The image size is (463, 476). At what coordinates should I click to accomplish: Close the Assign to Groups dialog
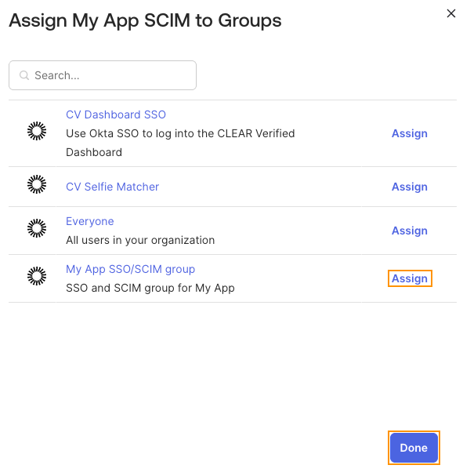451,13
